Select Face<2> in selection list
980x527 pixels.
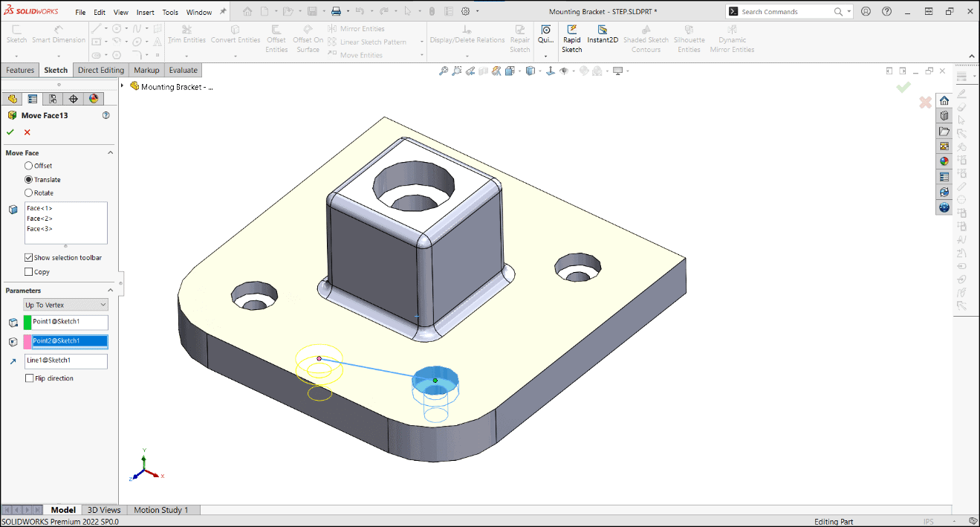click(x=40, y=219)
